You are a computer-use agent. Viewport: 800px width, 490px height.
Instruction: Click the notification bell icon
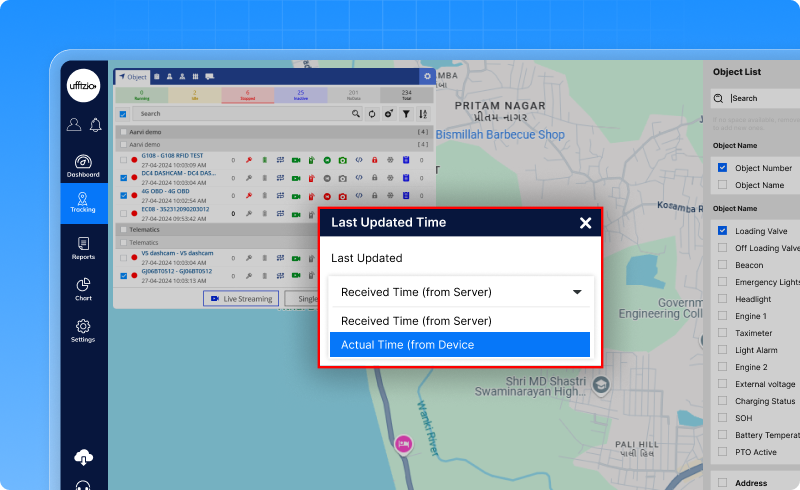95,125
